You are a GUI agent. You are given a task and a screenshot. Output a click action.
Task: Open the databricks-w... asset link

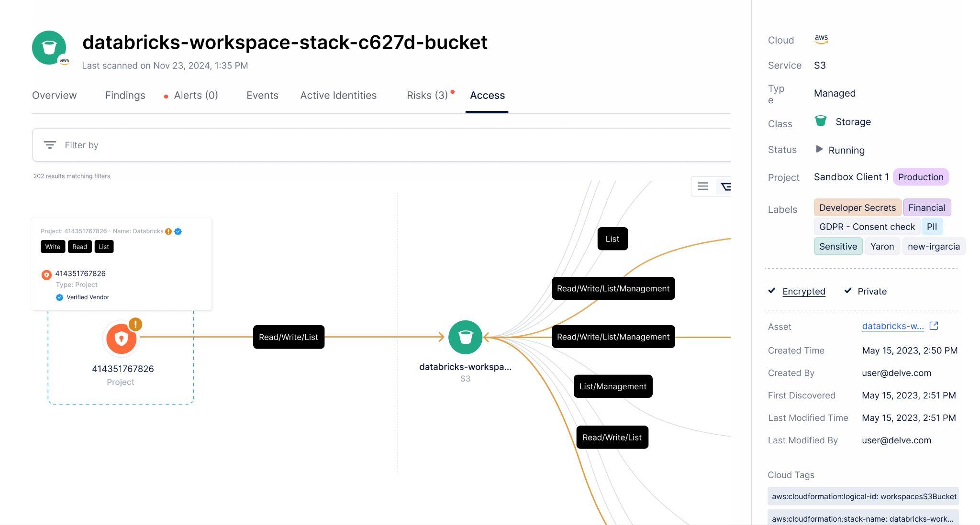(x=893, y=326)
